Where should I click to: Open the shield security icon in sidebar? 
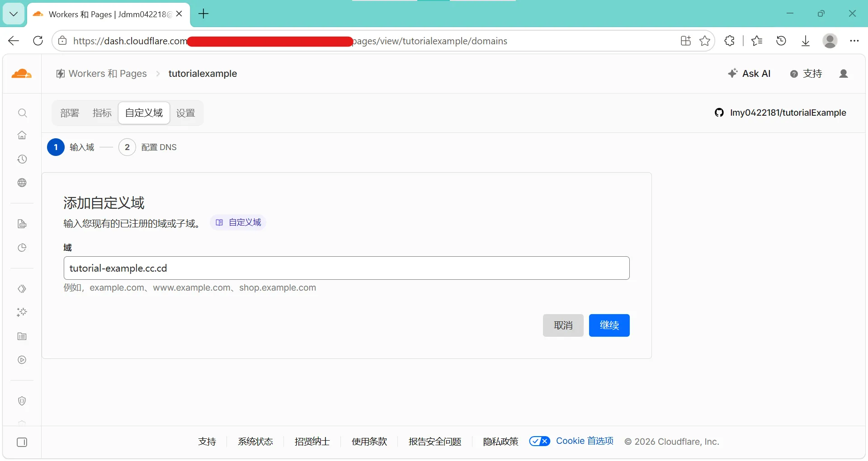point(22,401)
